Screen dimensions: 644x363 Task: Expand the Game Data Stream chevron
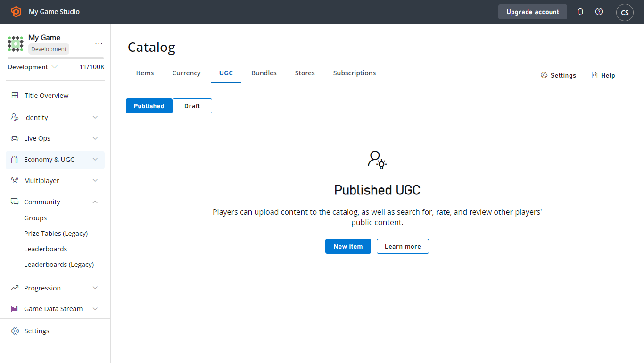click(95, 309)
